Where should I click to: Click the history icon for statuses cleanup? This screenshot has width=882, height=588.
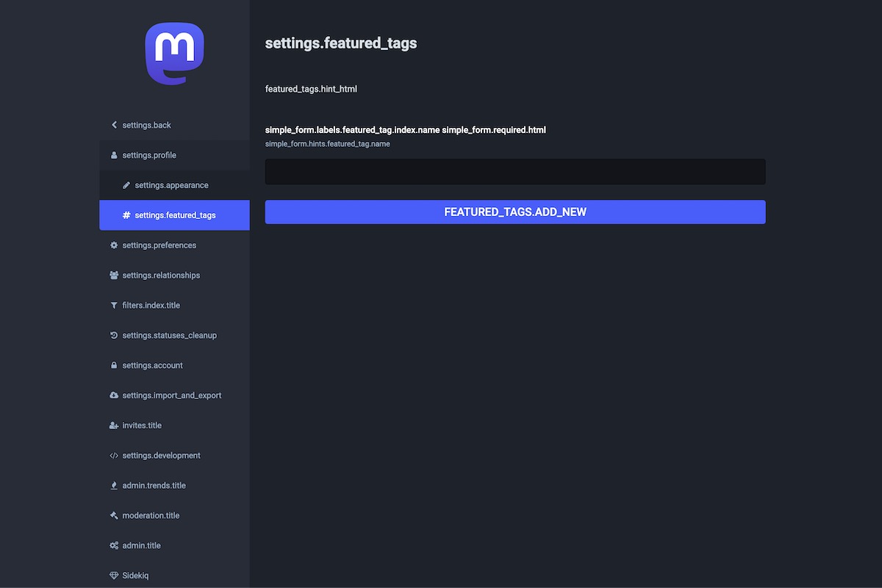(114, 336)
